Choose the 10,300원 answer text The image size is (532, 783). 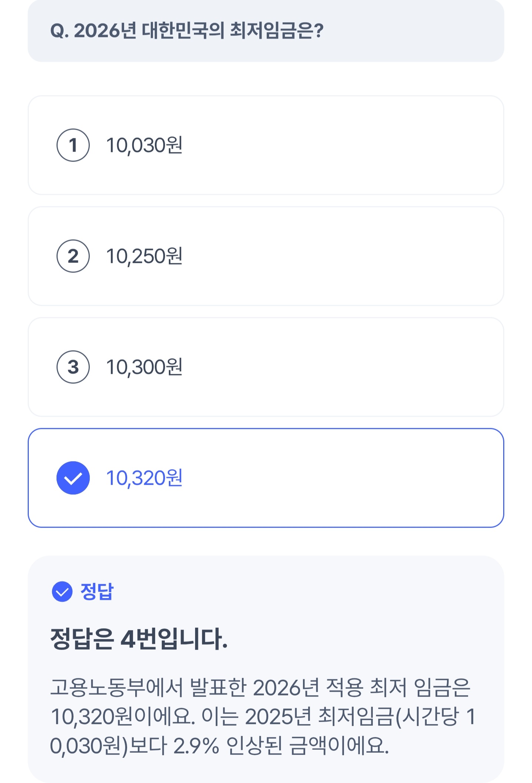(x=144, y=367)
